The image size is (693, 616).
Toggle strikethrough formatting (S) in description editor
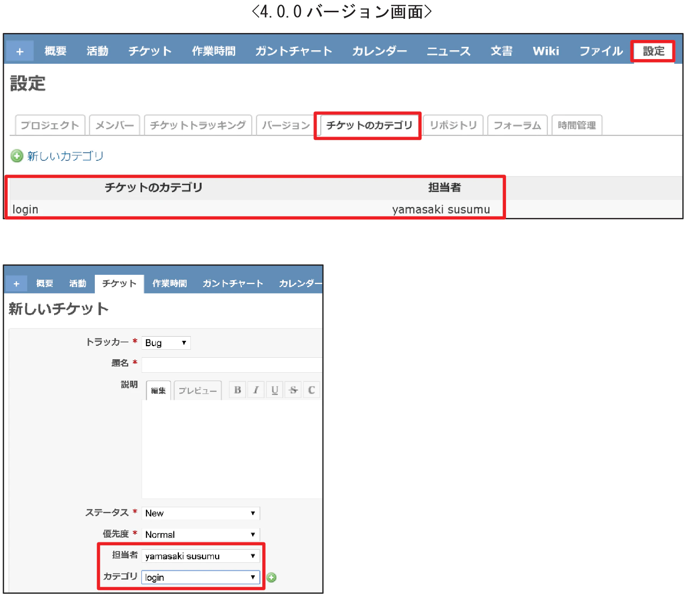293,390
